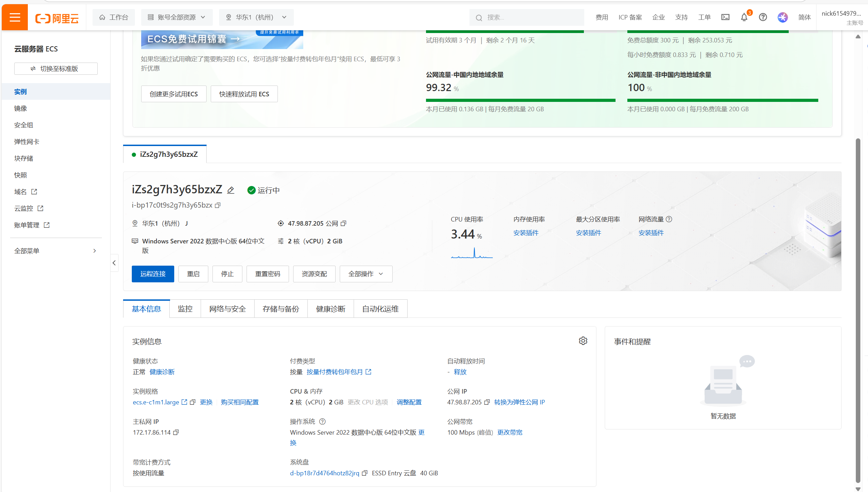Open ICP 备案 in top bar
Viewport: 868px width, 492px height.
point(630,17)
